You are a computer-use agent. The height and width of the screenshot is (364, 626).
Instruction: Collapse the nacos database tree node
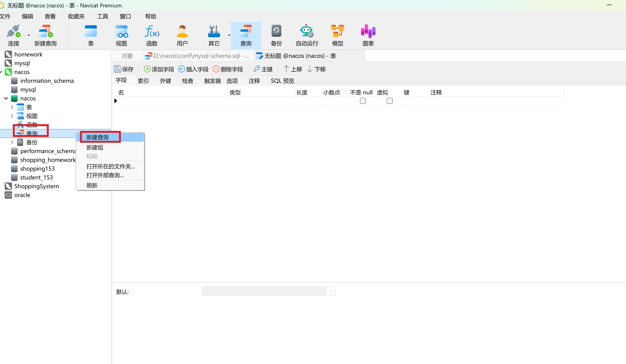click(x=6, y=98)
